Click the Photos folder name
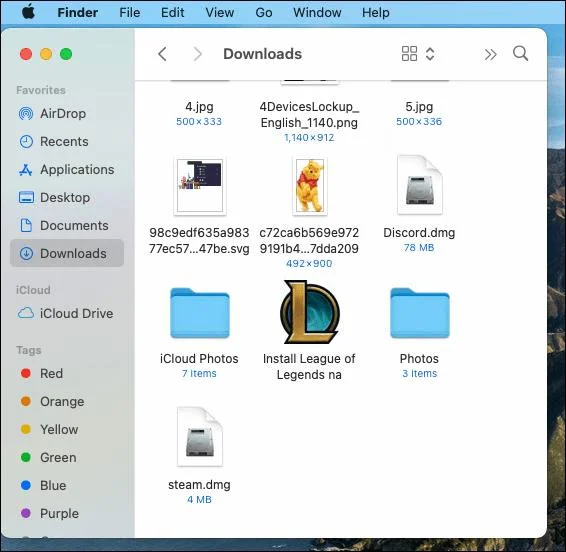 419,359
